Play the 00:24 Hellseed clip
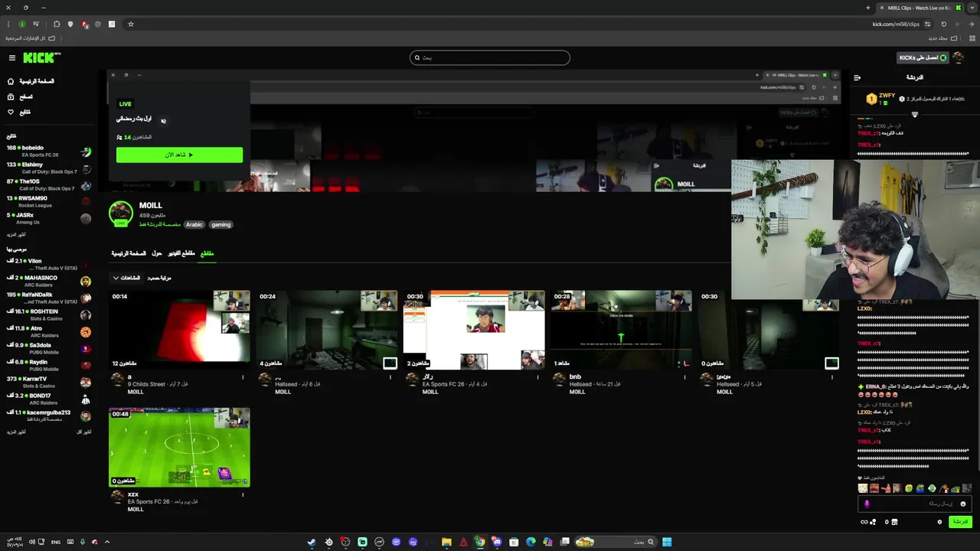 click(327, 330)
